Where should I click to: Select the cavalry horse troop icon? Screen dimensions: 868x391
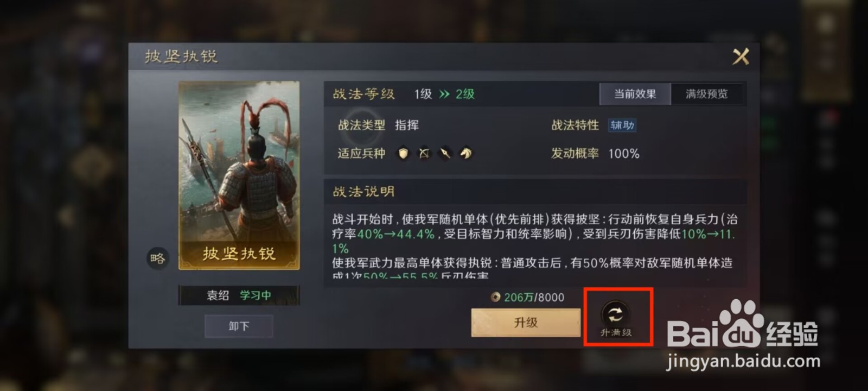pos(465,154)
